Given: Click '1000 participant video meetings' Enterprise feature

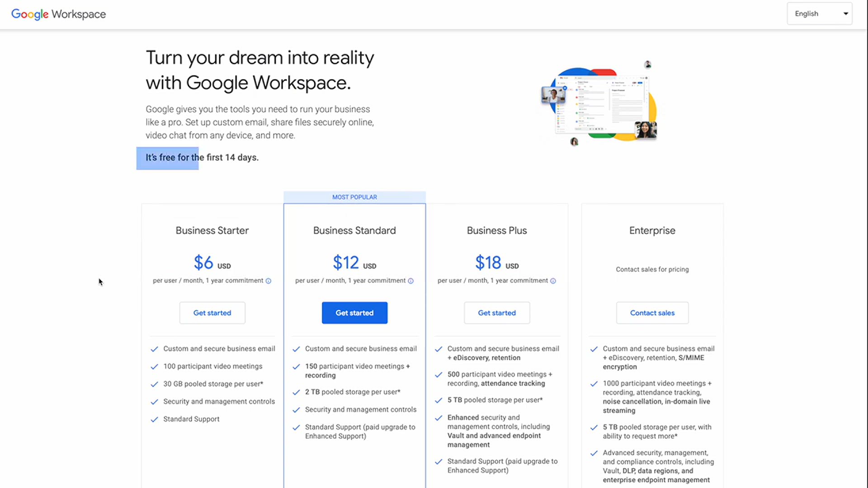Looking at the screenshot, I should pyautogui.click(x=657, y=397).
